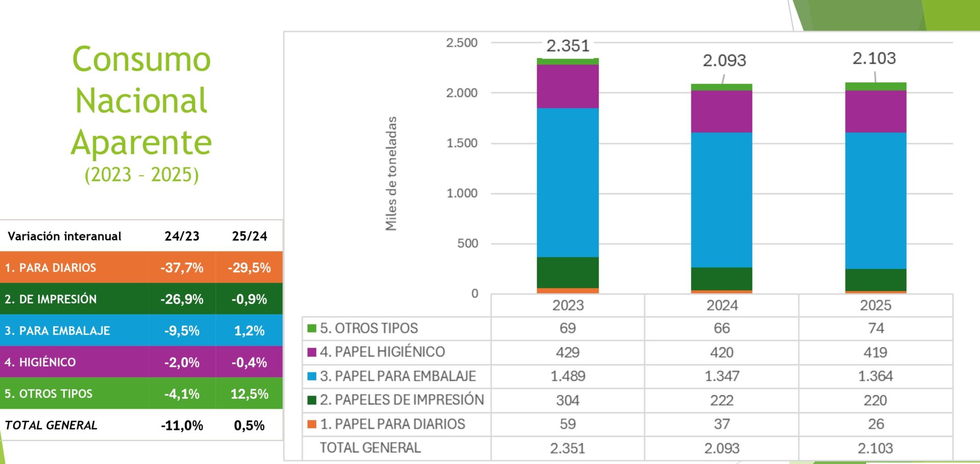Click the "24/23" column header
The image size is (980, 464).
[x=182, y=236]
